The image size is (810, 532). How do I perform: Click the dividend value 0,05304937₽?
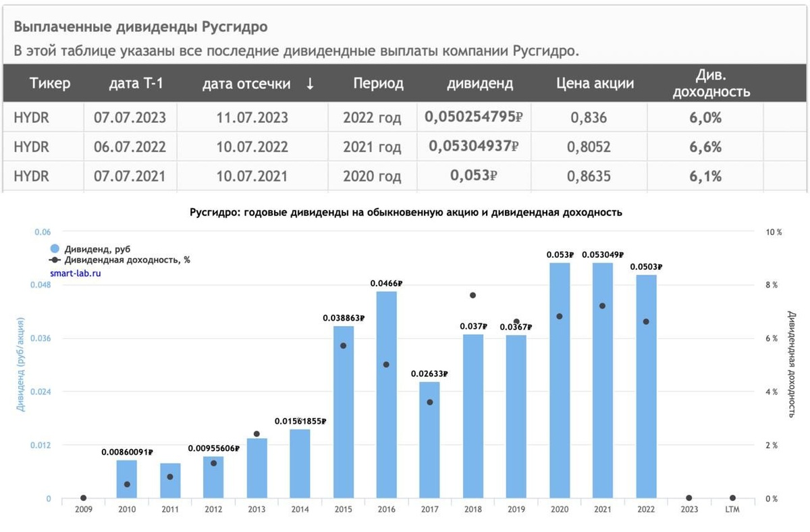pyautogui.click(x=474, y=147)
